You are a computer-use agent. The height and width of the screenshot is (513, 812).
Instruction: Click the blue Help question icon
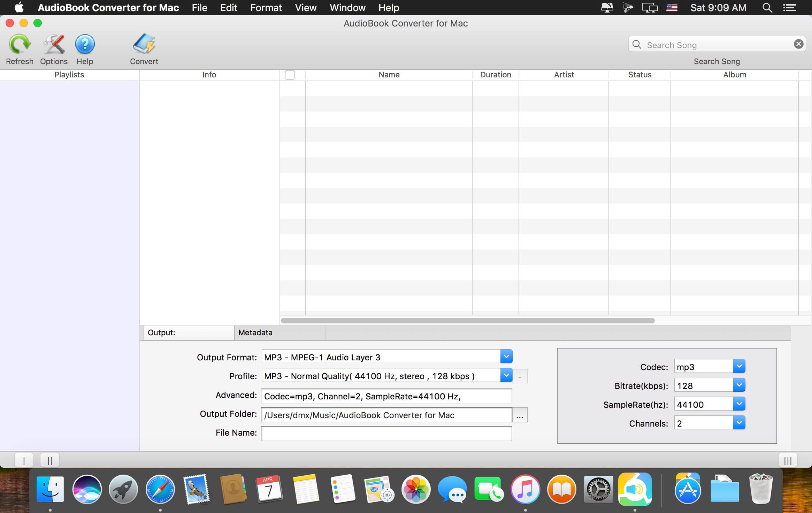click(x=85, y=44)
